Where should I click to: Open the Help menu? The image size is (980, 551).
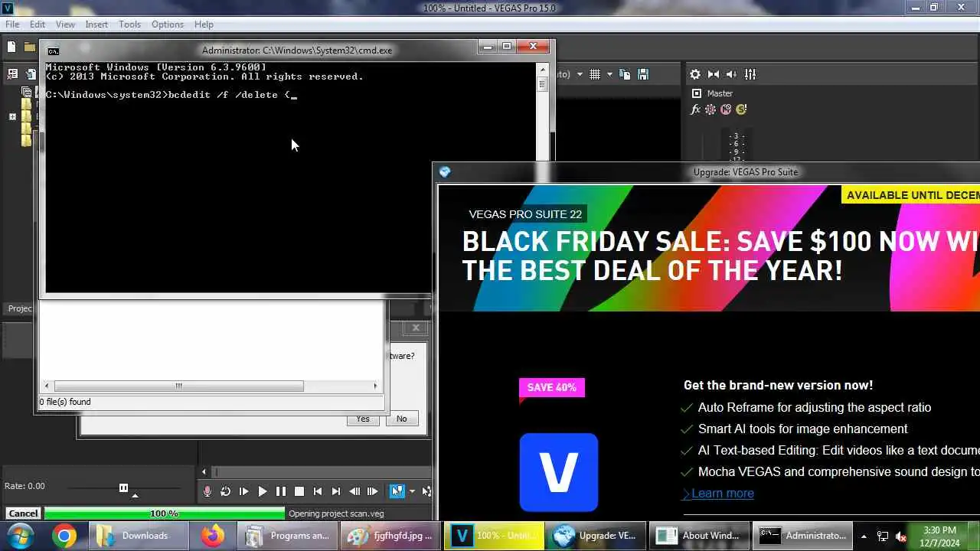click(204, 24)
